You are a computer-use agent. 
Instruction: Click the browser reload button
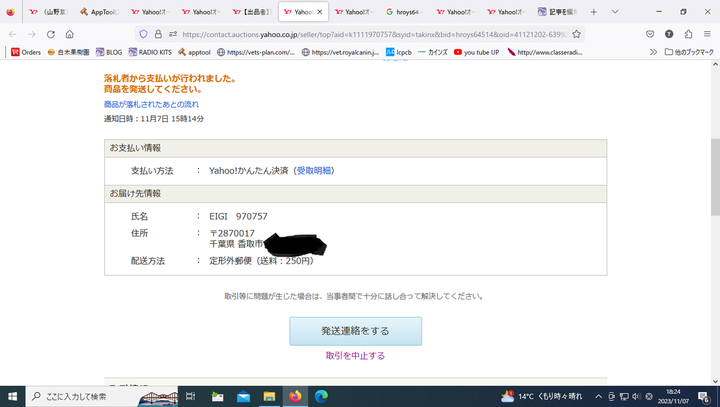51,34
